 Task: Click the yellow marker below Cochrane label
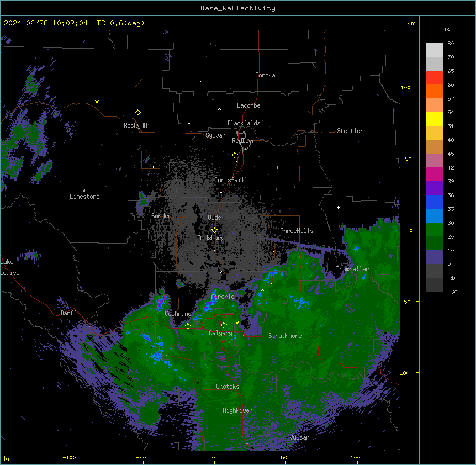tap(188, 326)
